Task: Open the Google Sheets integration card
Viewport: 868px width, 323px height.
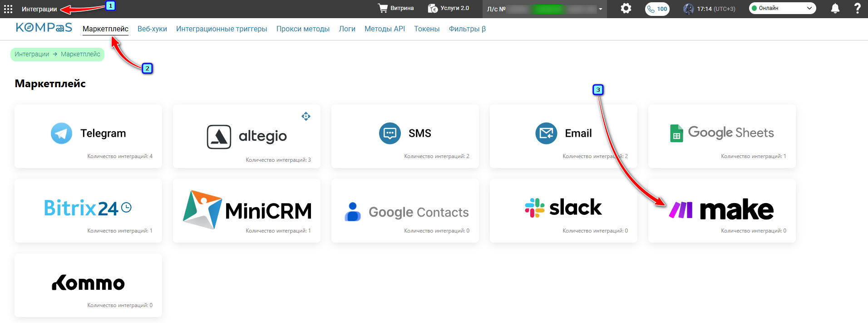Action: [722, 136]
